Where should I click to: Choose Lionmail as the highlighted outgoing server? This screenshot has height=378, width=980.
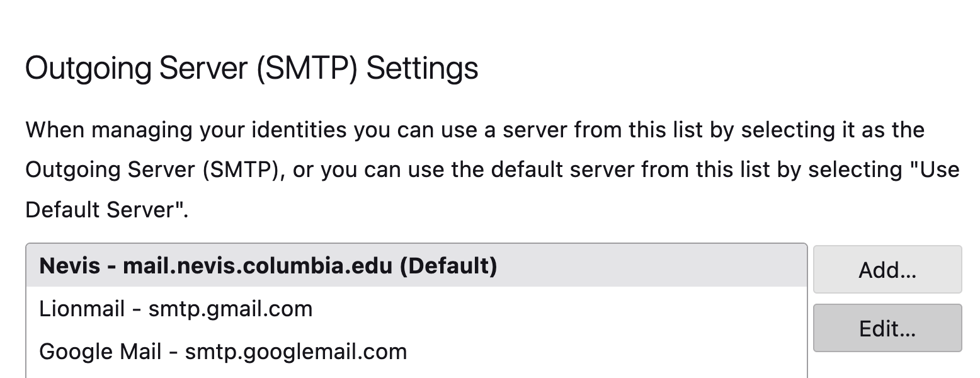pyautogui.click(x=176, y=309)
